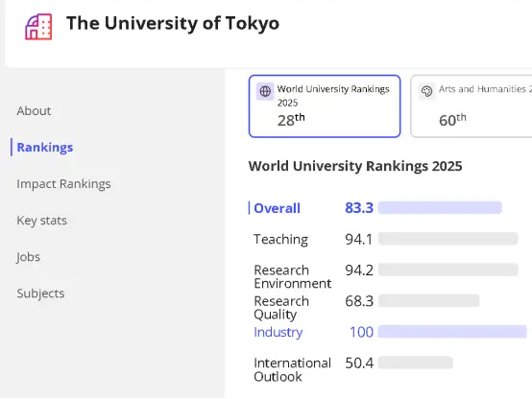Select World University Rankings 2025 card
The height and width of the screenshot is (399, 532).
(325, 106)
